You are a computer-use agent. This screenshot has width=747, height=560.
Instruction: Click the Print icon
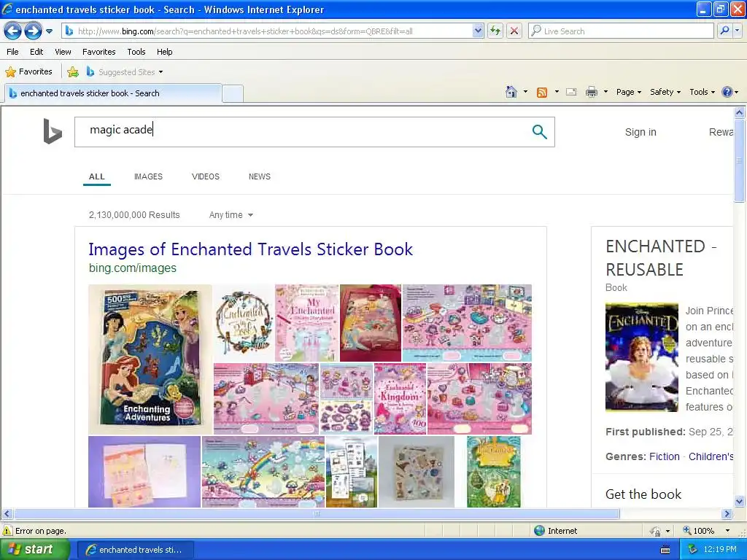tap(591, 92)
